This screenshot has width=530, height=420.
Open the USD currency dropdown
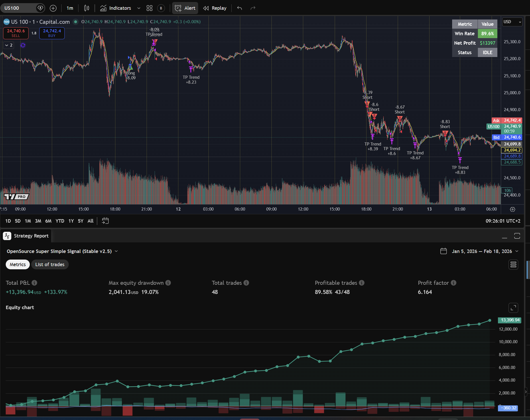(512, 22)
